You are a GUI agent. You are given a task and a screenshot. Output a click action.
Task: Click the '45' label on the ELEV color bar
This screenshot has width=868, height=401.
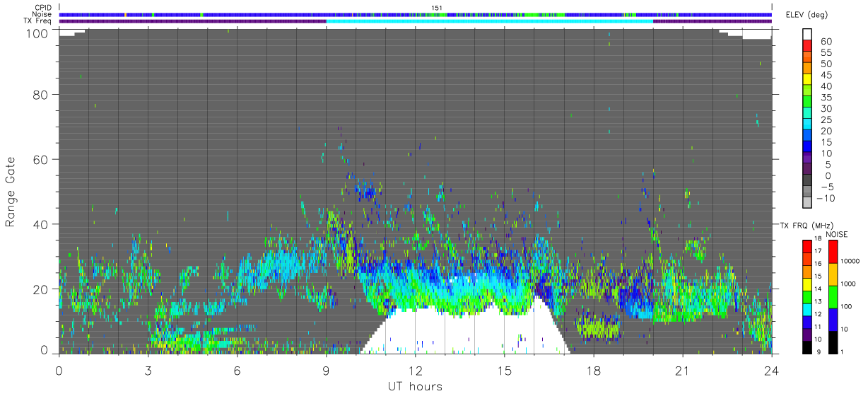pyautogui.click(x=826, y=75)
